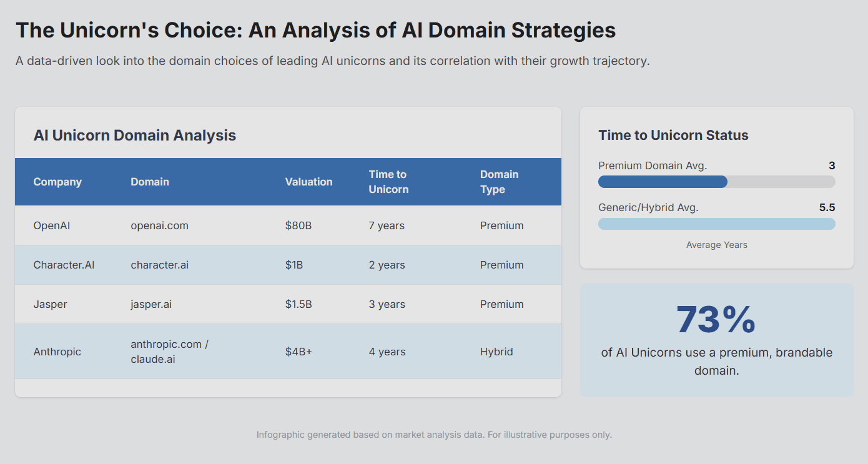The height and width of the screenshot is (464, 868).
Task: Click the 7 years cell
Action: pos(387,225)
